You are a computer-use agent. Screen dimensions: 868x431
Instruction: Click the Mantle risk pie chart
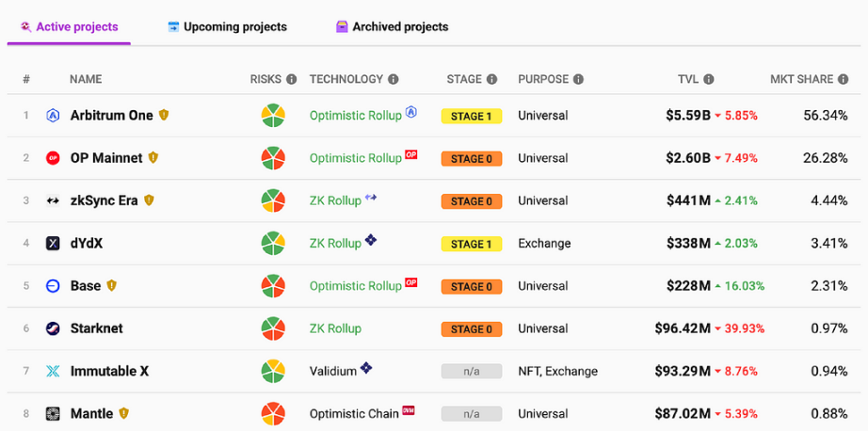[273, 414]
